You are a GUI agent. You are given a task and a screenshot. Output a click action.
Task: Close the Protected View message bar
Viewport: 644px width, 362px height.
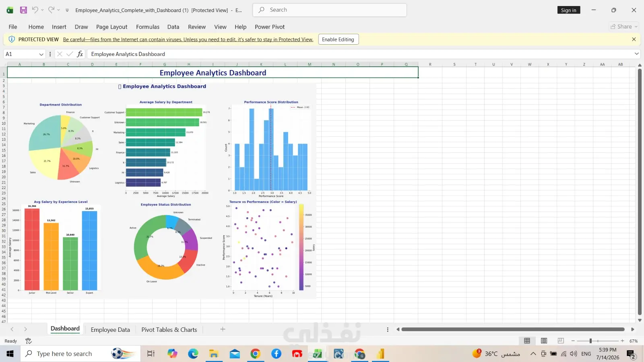tap(634, 39)
